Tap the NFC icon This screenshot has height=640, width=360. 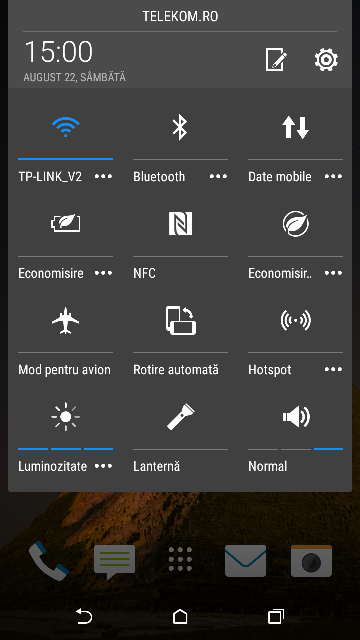coord(180,224)
